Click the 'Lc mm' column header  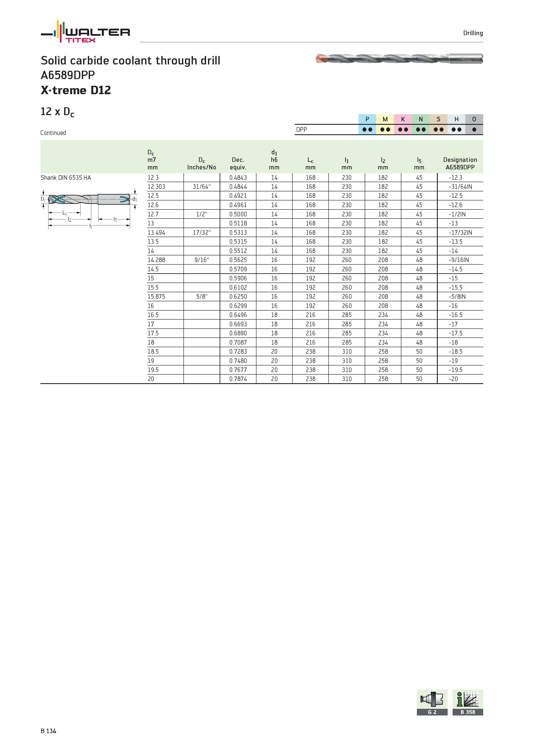310,164
